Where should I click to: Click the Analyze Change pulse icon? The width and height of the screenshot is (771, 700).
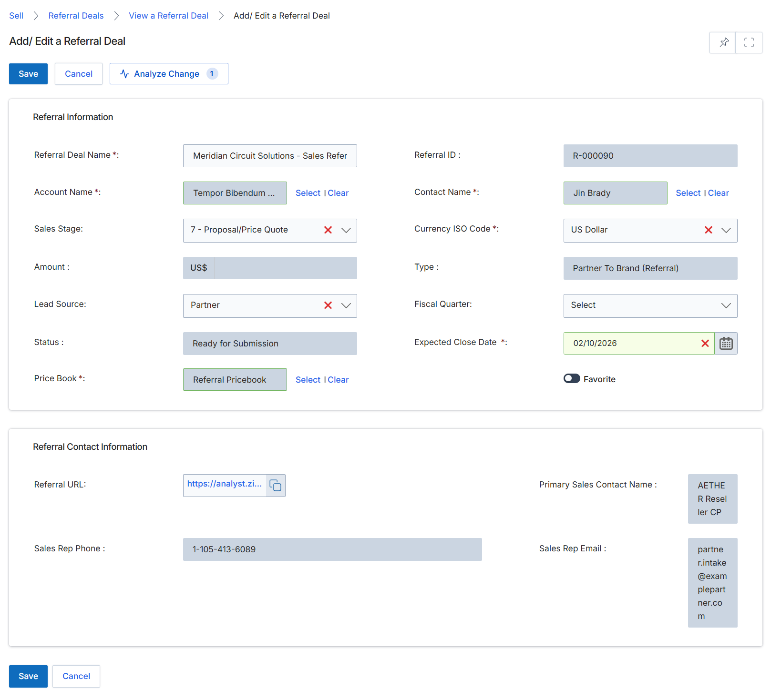124,74
